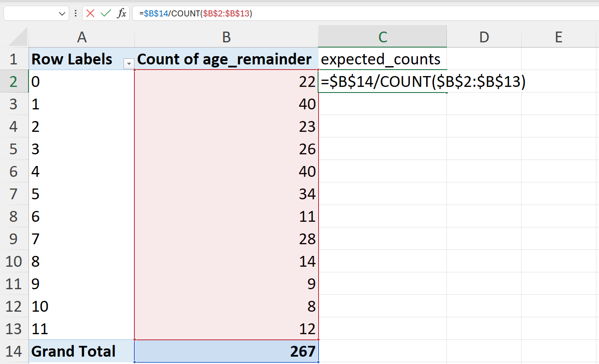The height and width of the screenshot is (364, 599).
Task: Open the Name Box dropdown arrow
Action: (x=61, y=14)
